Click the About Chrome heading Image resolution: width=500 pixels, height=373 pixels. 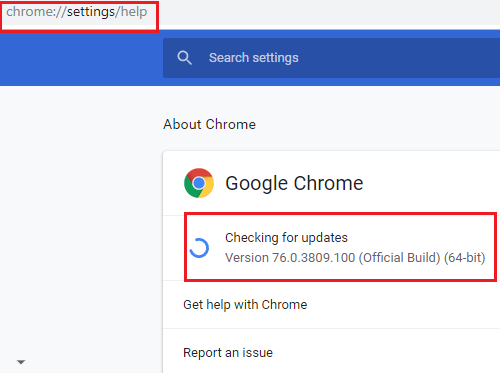pyautogui.click(x=209, y=124)
